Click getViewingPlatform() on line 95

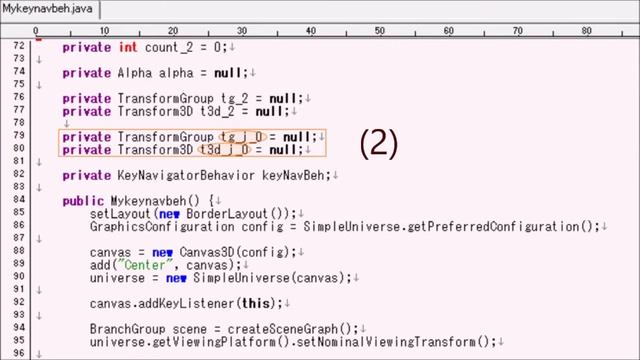(220, 342)
